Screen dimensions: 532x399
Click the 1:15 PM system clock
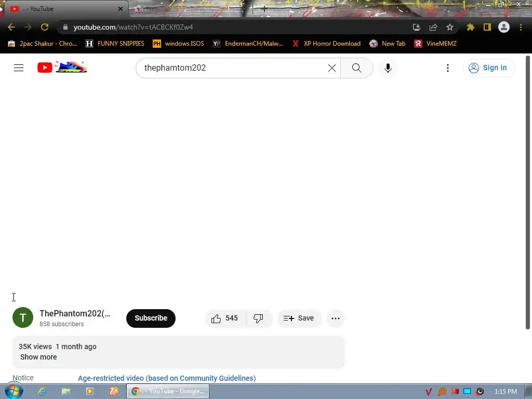[x=506, y=392]
